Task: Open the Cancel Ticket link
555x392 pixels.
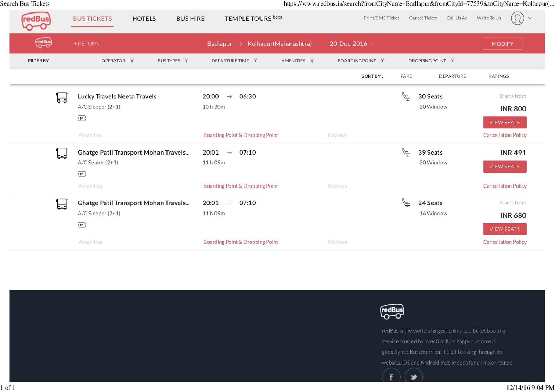Action: [423, 18]
